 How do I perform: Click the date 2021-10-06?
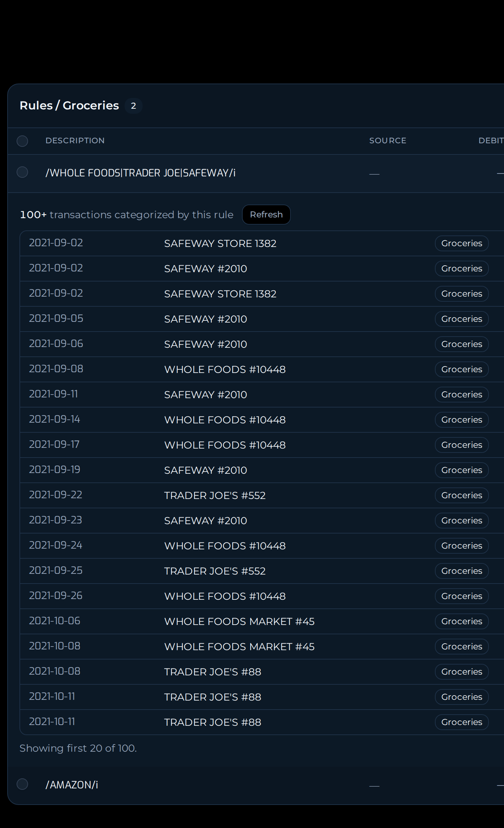pos(54,621)
